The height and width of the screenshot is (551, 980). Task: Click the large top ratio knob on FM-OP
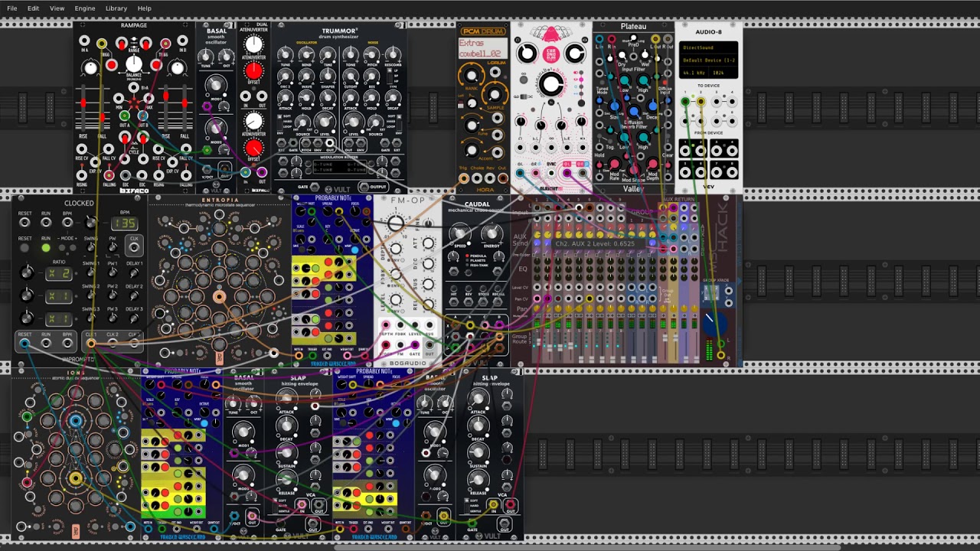click(396, 223)
